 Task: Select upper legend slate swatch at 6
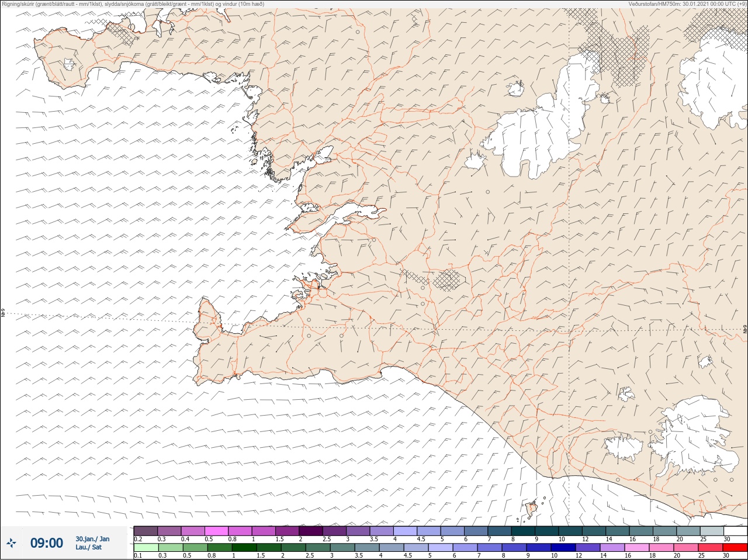476,531
